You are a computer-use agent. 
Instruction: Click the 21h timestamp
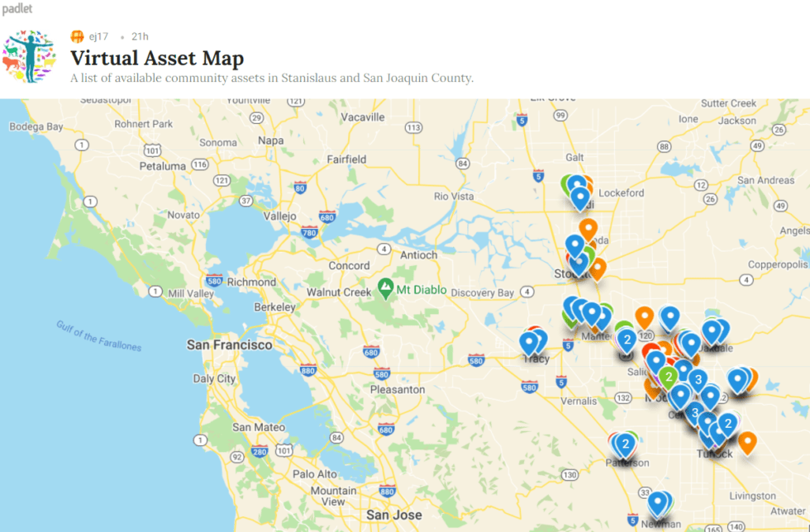(x=140, y=36)
